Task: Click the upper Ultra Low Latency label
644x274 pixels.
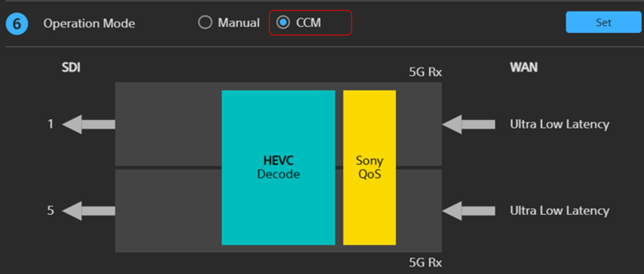Action: point(559,124)
